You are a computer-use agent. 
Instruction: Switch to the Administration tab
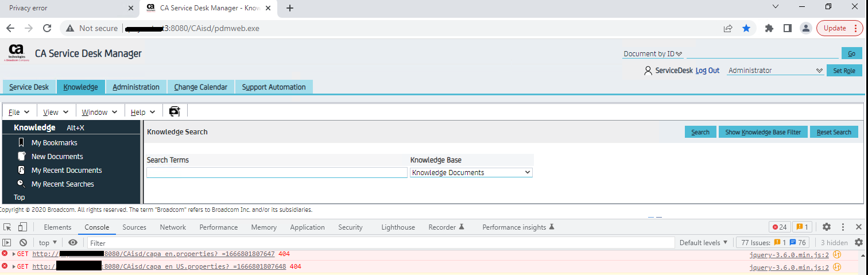point(136,87)
